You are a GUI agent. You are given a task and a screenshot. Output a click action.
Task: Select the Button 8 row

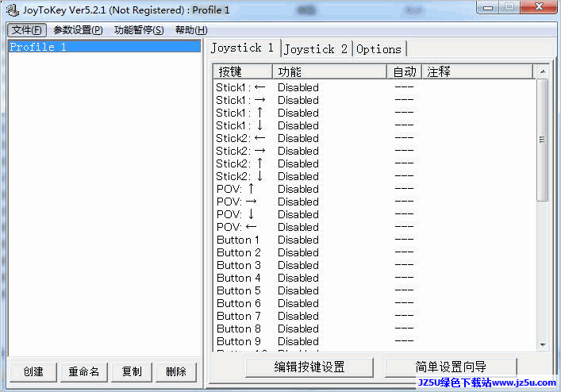click(375, 329)
